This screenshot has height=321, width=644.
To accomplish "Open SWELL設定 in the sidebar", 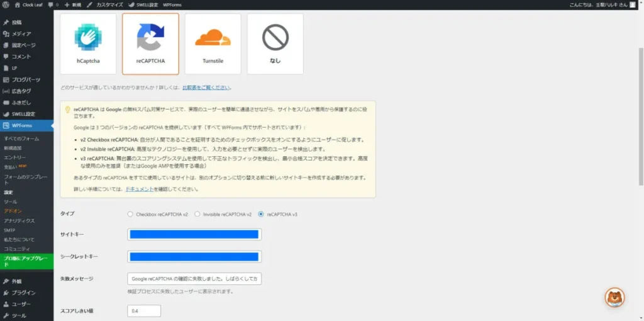I will pos(26,115).
